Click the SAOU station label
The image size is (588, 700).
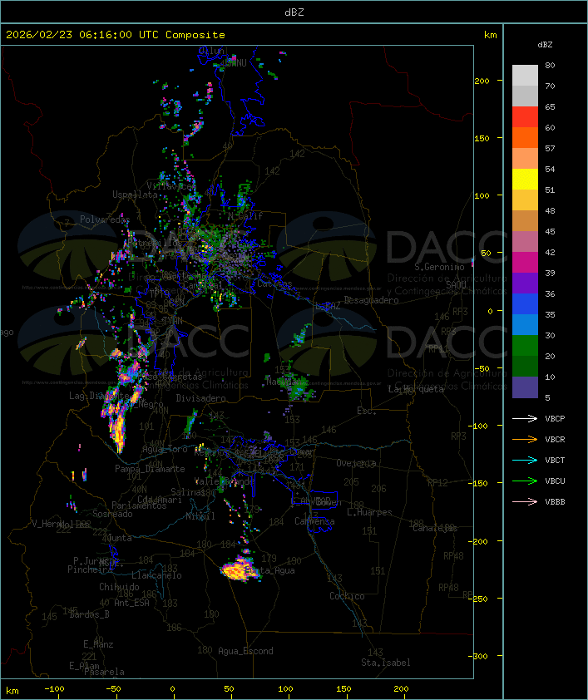(456, 284)
